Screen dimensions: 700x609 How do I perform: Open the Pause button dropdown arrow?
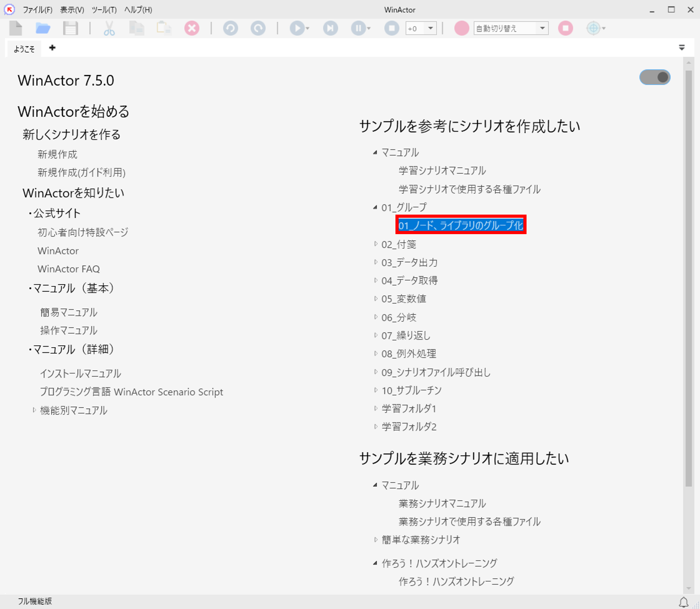pos(369,28)
